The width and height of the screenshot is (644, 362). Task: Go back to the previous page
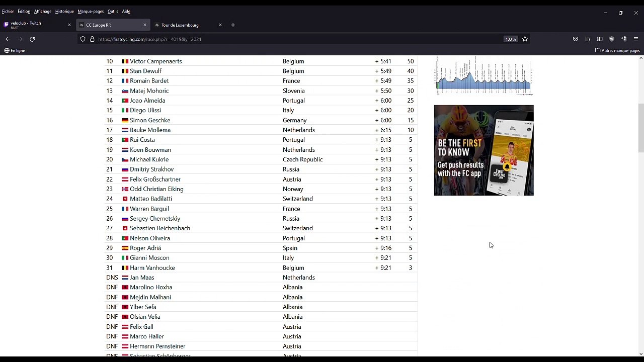click(x=8, y=39)
